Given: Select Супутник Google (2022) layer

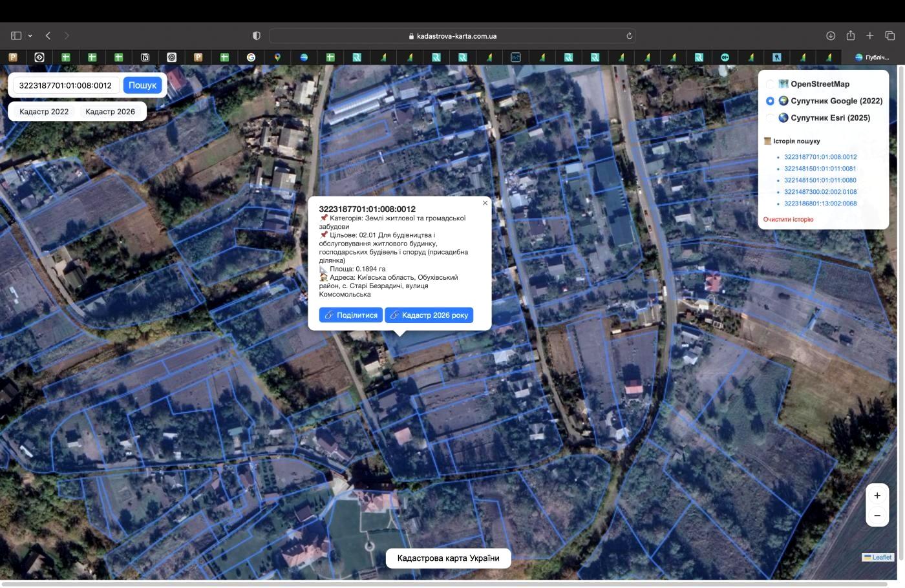Looking at the screenshot, I should [770, 101].
